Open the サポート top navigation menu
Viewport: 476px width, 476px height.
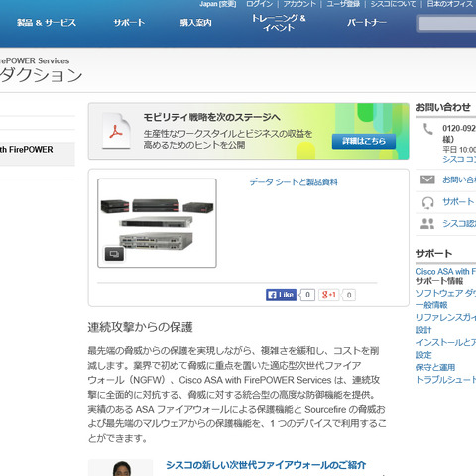coord(129,23)
